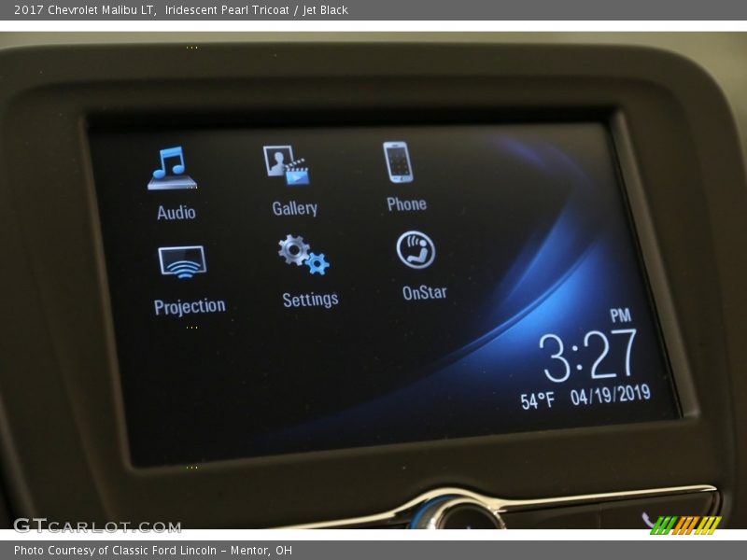Select the 'Gallery' label
The image size is (747, 560).
tap(295, 208)
